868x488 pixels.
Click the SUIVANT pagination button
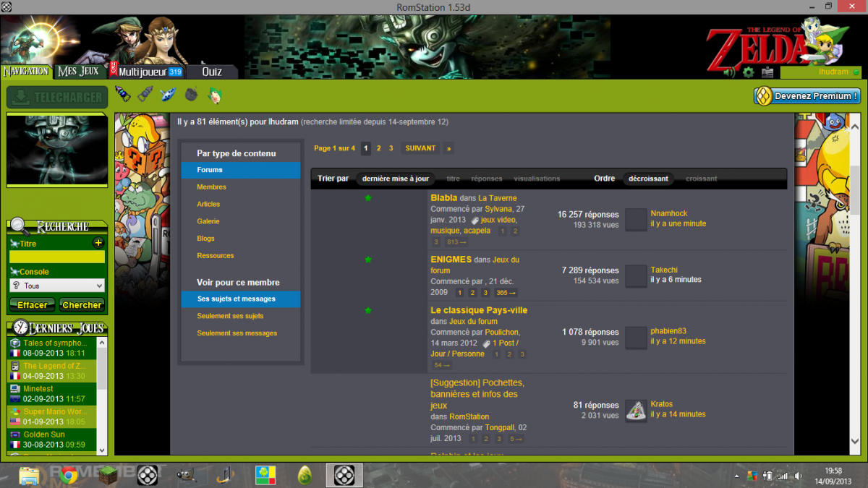420,148
